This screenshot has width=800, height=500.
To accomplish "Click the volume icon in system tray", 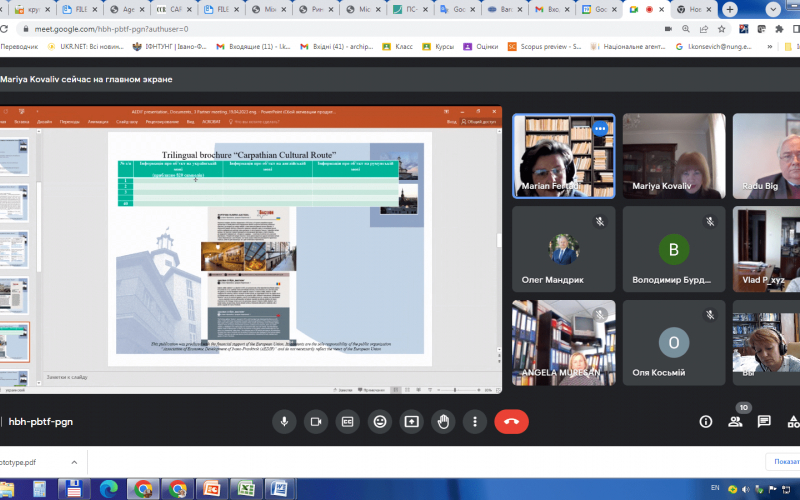I will 746,489.
